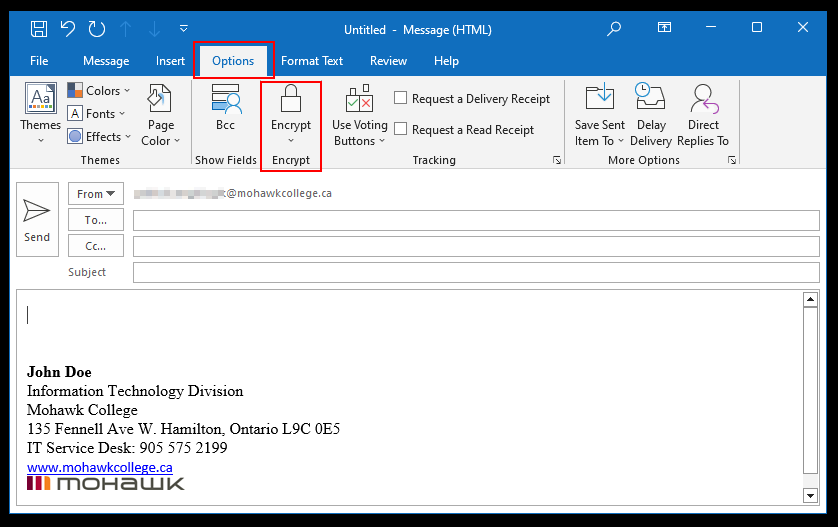Open the From address dropdown
The height and width of the screenshot is (527, 838).
tap(95, 194)
